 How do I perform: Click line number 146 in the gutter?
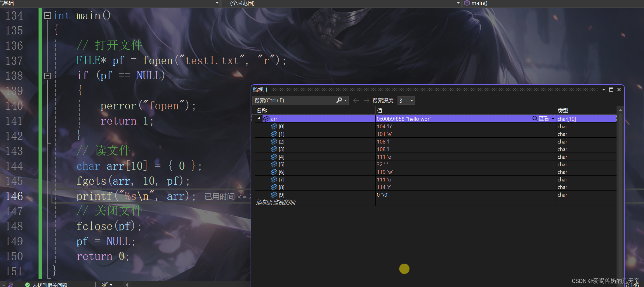[14, 196]
